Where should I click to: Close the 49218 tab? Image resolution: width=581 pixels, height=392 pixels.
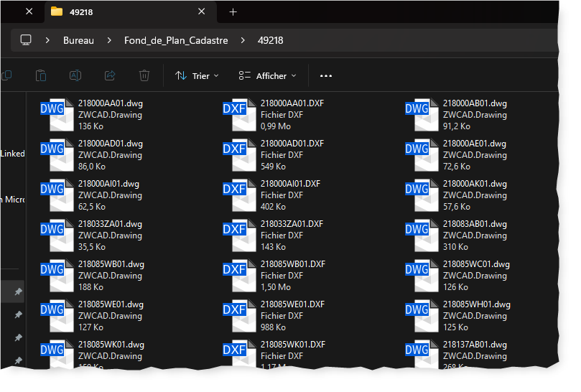click(x=202, y=11)
